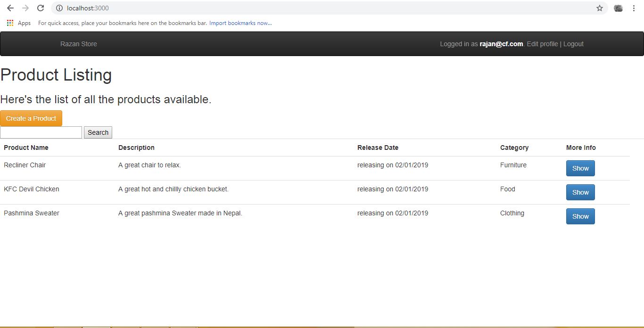
Task: Open the Chrome profile avatar icon
Action: 618,8
